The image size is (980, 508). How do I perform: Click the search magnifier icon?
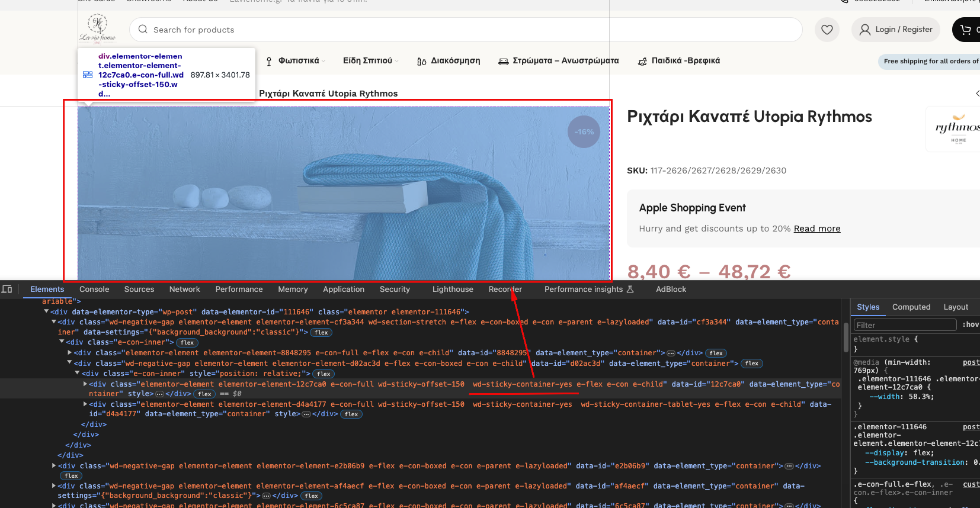(143, 29)
